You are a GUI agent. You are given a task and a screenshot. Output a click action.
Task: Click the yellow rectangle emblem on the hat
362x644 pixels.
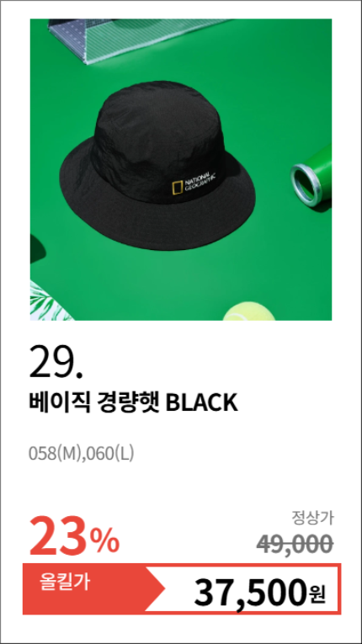[177, 187]
